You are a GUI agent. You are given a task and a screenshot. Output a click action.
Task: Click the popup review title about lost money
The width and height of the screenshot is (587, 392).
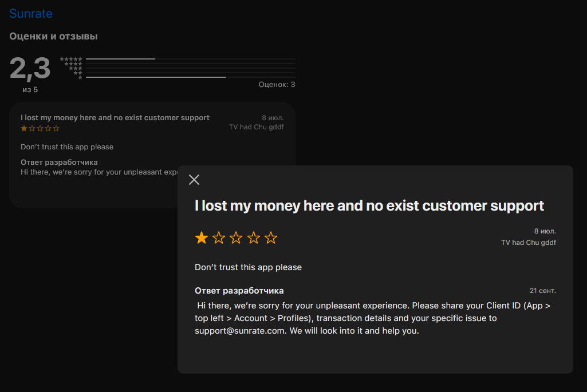coord(369,205)
